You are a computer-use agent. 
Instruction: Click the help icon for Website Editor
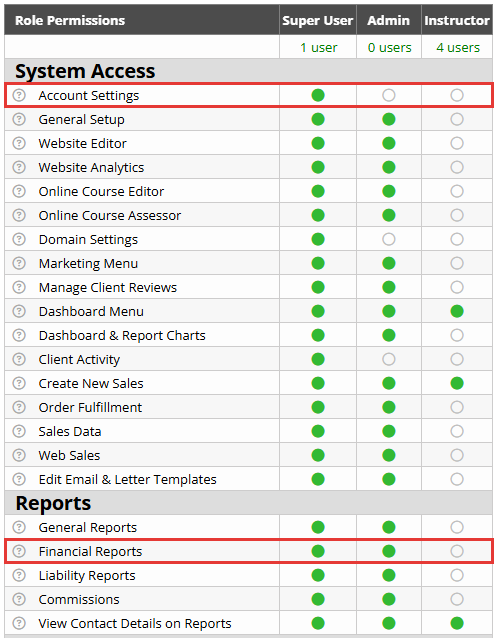click(19, 143)
